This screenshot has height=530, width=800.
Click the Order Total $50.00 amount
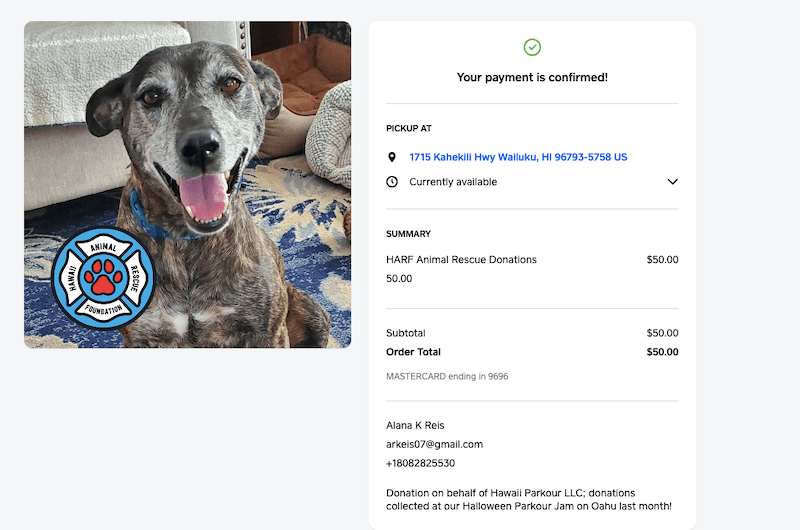pos(662,352)
